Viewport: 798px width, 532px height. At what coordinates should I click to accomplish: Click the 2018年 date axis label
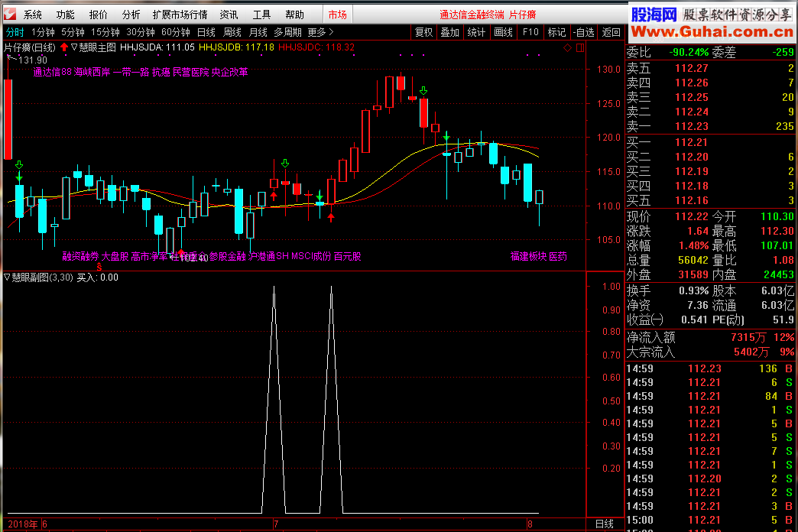21,524
